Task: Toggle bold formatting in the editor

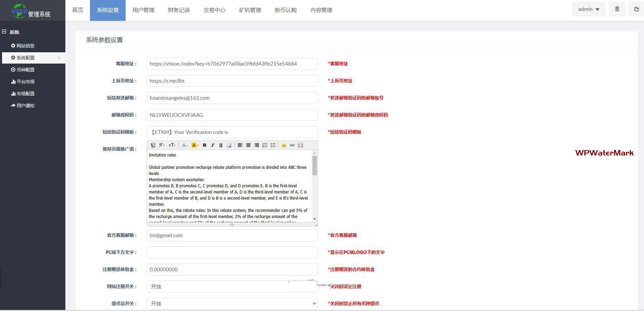Action: (204, 145)
